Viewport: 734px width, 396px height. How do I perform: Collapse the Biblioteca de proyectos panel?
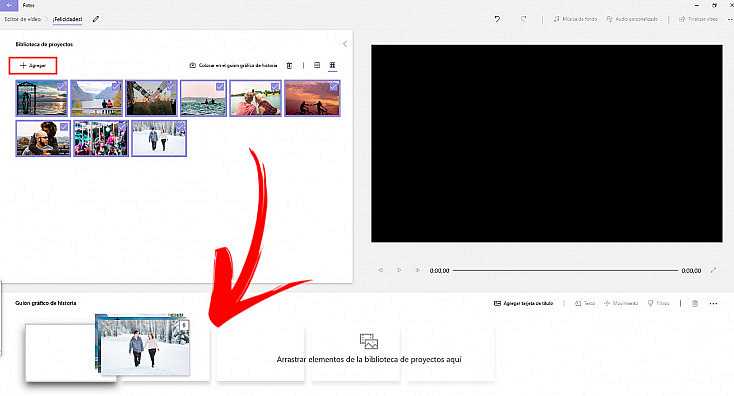click(x=345, y=44)
